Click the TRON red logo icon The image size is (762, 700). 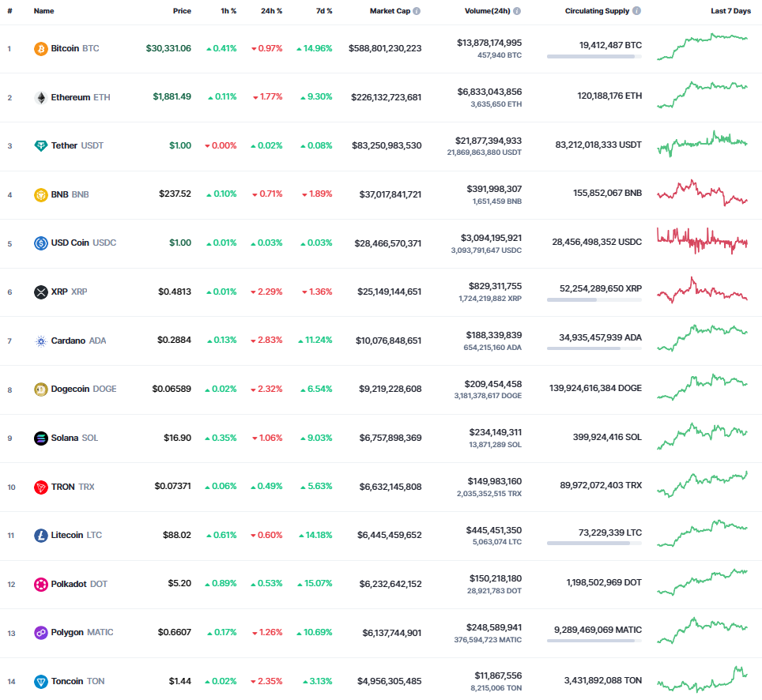[x=41, y=487]
